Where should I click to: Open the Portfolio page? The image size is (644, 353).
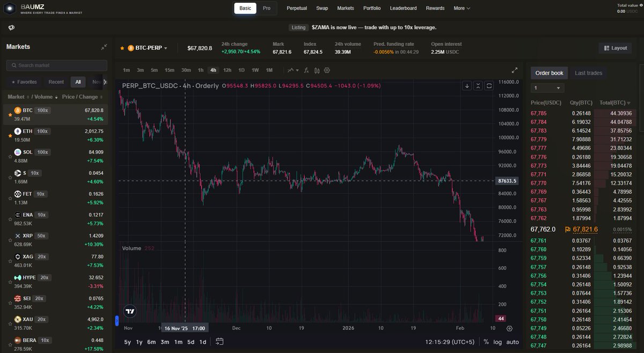[x=372, y=8]
